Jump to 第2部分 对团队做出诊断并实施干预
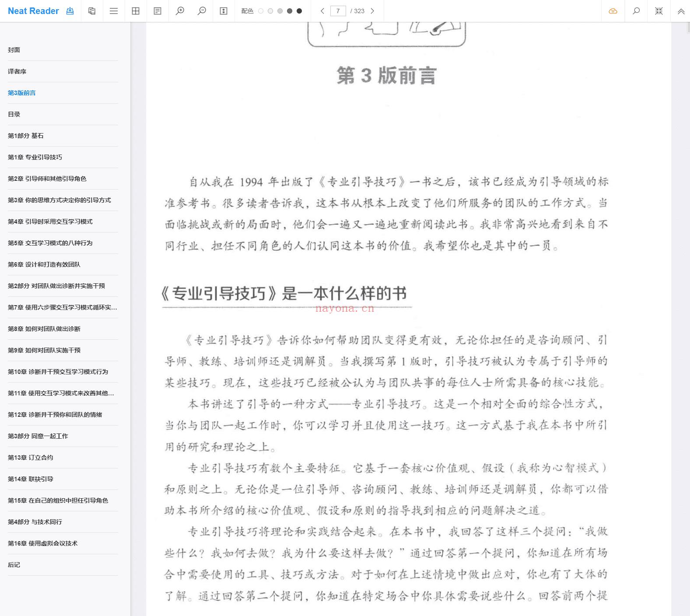This screenshot has width=690, height=616. [63, 286]
